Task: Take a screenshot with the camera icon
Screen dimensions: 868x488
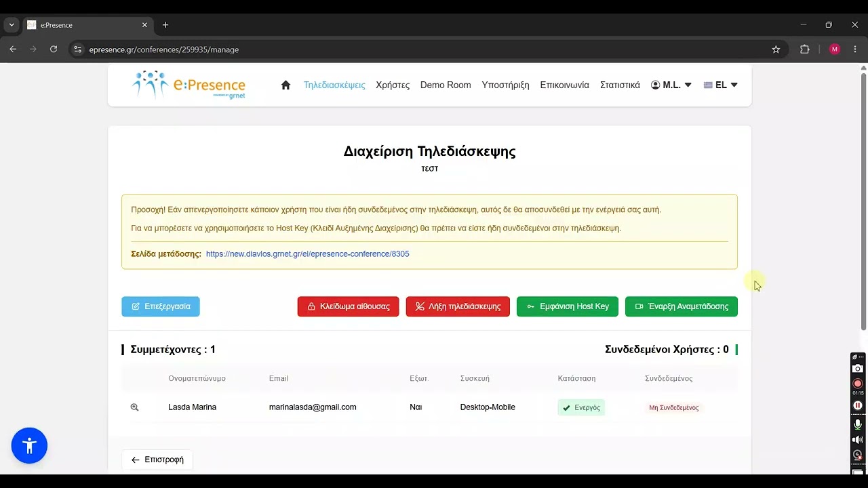Action: click(x=858, y=369)
